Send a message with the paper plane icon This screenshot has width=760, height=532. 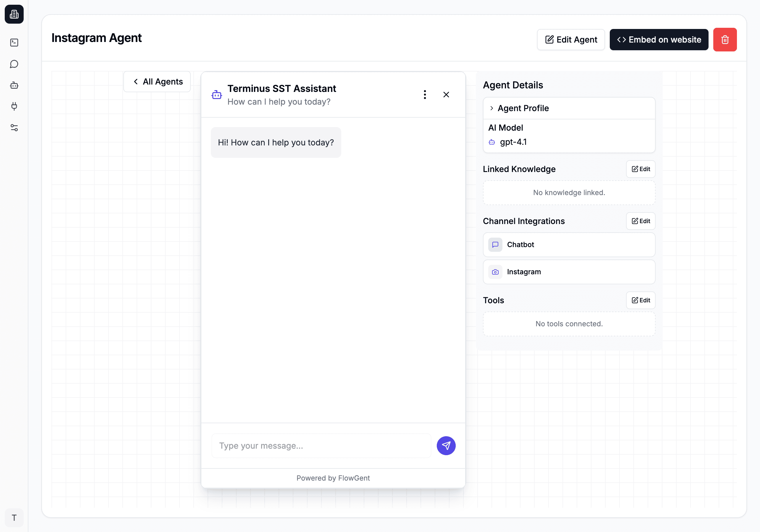point(446,446)
